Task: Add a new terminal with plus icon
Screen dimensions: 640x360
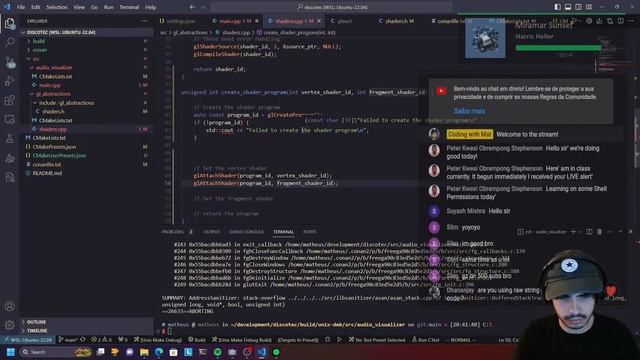Action: coord(573,231)
